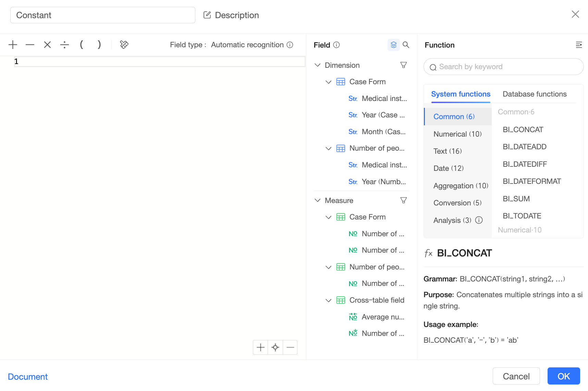
Task: Select Conversion (5) category
Action: coord(458,203)
